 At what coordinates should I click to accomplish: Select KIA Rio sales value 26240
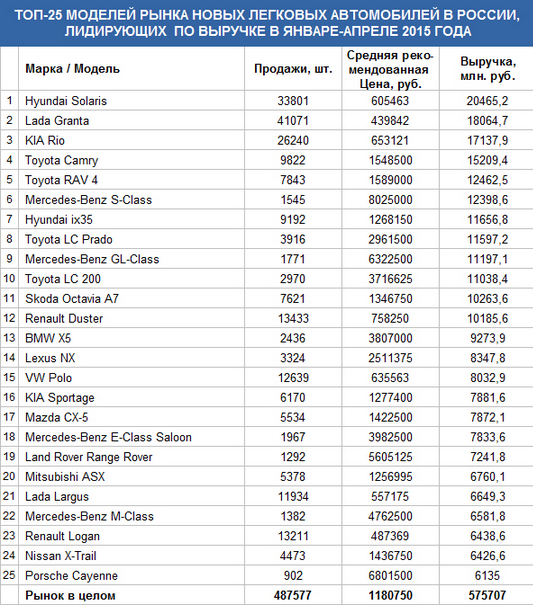(x=293, y=140)
